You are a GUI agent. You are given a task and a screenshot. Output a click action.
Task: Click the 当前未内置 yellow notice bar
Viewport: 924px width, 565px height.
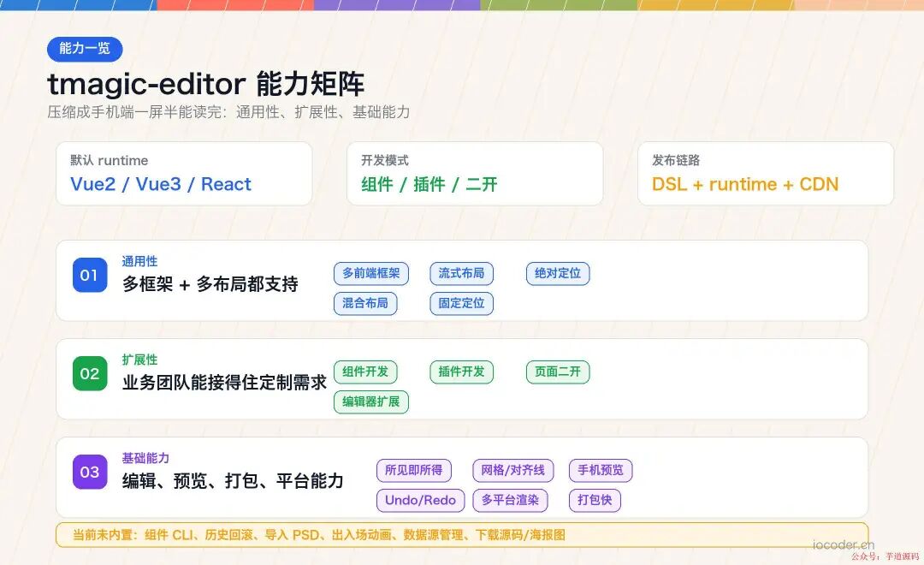(462, 535)
